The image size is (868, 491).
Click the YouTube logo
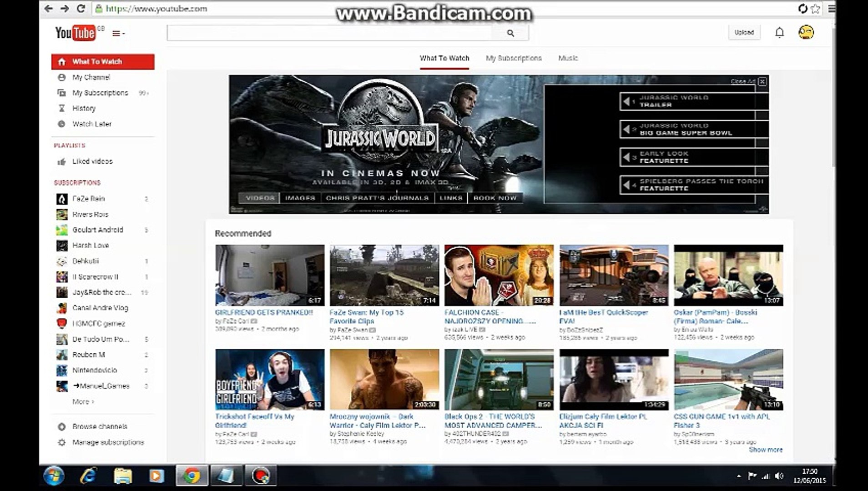(x=74, y=32)
